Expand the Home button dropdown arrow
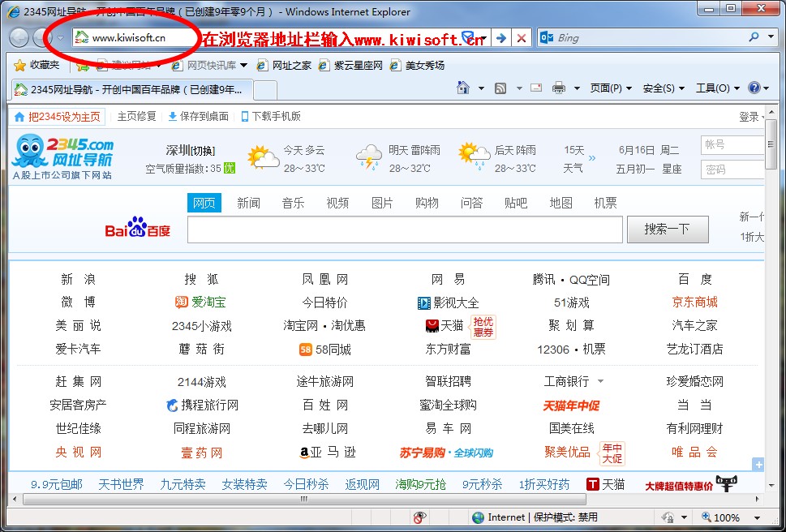Screen dimensions: 786x532 tap(481, 88)
